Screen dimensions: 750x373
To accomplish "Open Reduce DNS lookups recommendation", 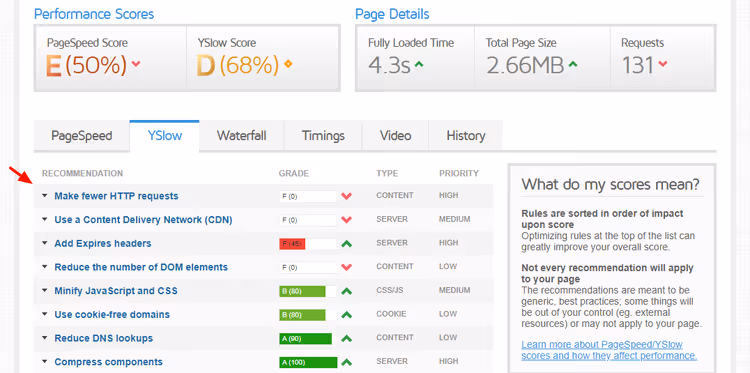I will 104,338.
